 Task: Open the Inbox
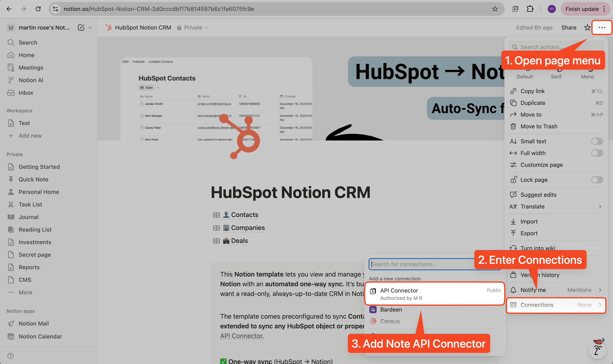[x=26, y=93]
